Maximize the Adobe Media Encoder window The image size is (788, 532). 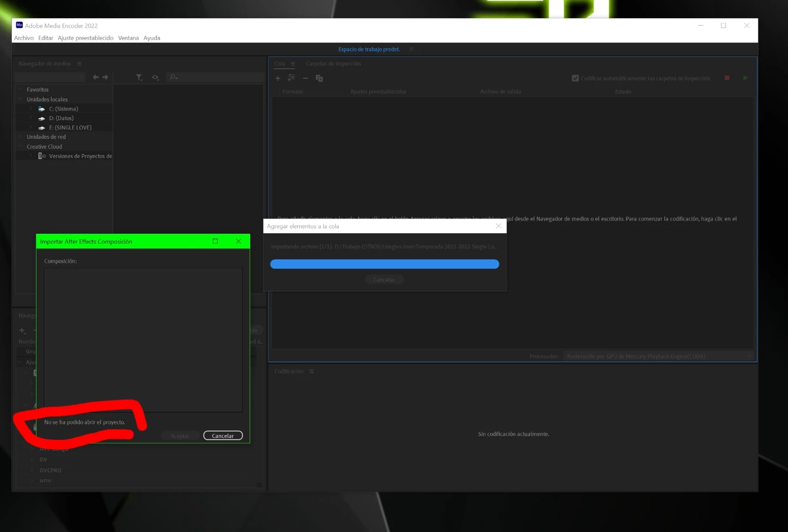(723, 26)
